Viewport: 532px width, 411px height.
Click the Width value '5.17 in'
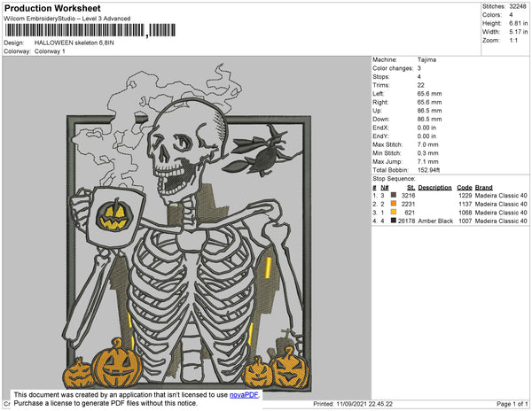519,32
